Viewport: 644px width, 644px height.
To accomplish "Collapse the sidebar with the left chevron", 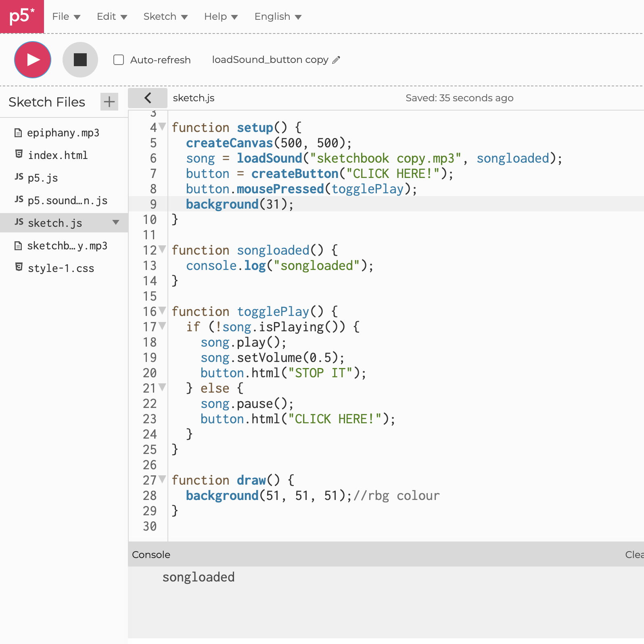I will tap(148, 98).
